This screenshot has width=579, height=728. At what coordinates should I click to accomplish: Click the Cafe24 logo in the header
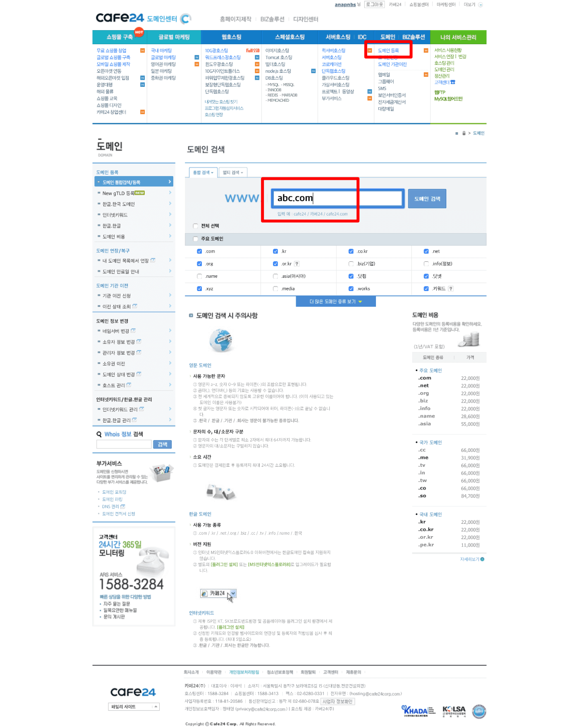tap(120, 18)
